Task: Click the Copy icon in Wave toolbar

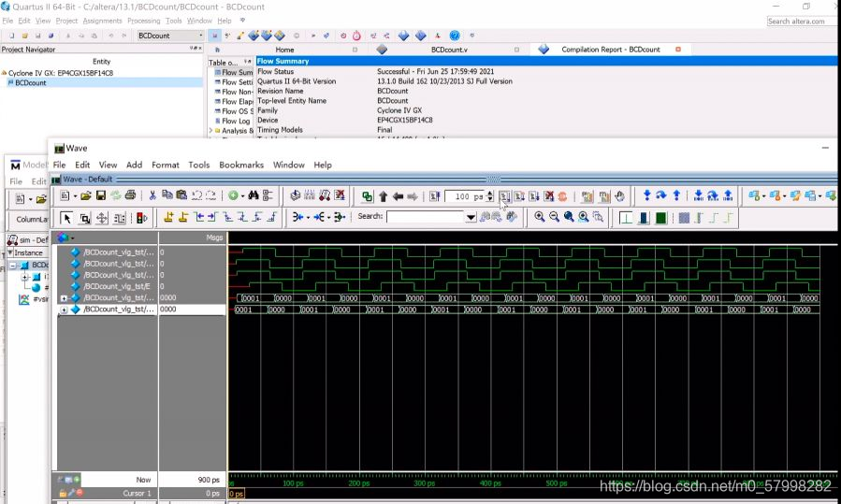Action: pos(167,196)
